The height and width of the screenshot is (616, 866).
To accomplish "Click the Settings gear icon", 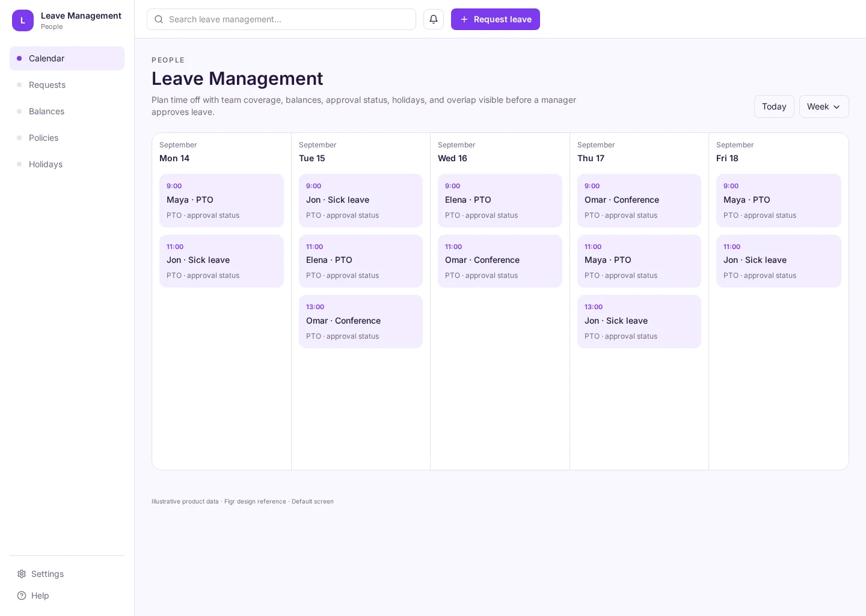I will pyautogui.click(x=22, y=574).
